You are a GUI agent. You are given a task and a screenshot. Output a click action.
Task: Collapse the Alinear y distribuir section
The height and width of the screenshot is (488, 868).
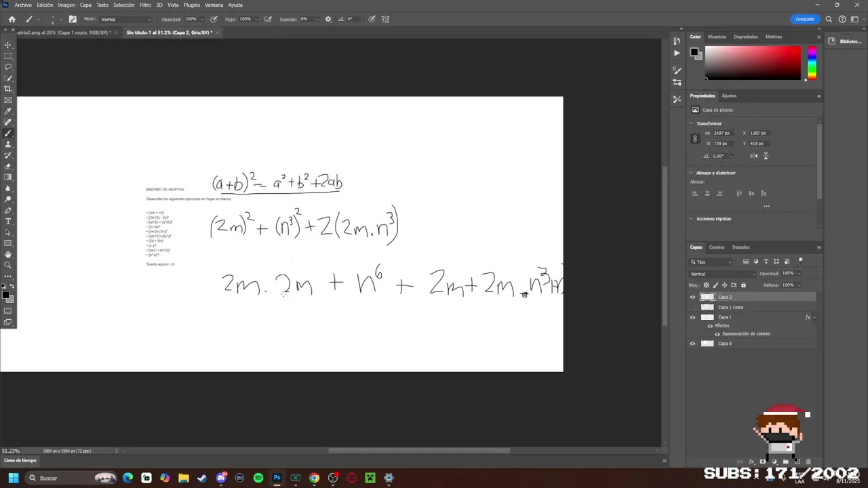(691, 173)
